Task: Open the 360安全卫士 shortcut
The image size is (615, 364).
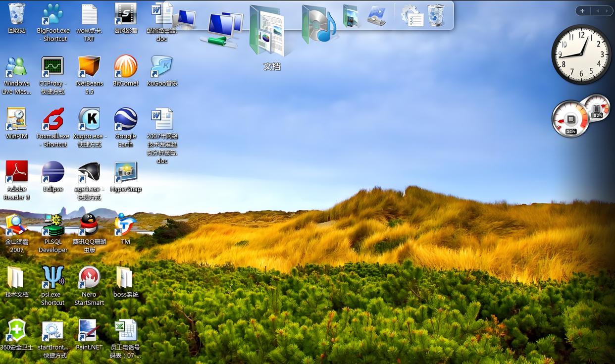Action: point(17,331)
